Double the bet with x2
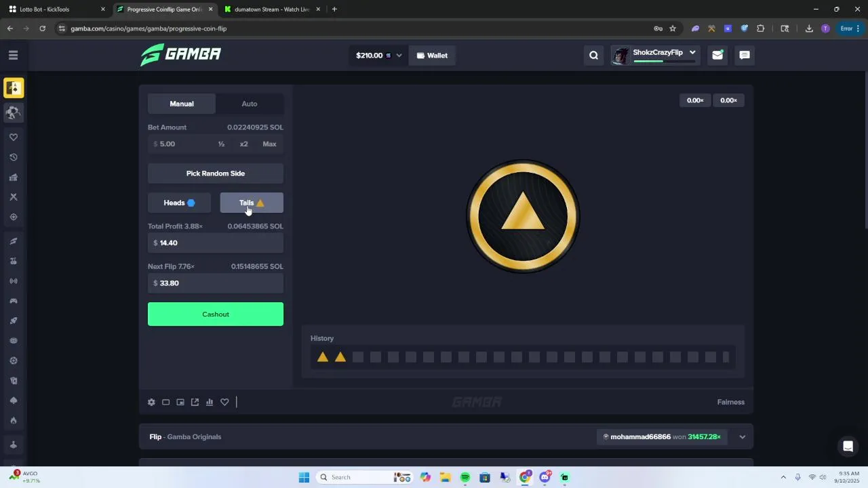Screen dimensions: 868x488 click(x=243, y=144)
